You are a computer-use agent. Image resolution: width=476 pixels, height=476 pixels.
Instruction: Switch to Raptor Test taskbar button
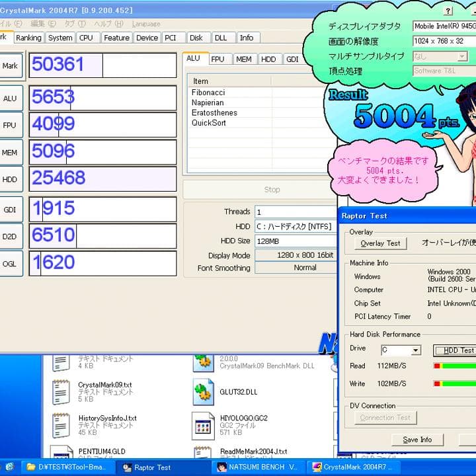[x=163, y=467]
